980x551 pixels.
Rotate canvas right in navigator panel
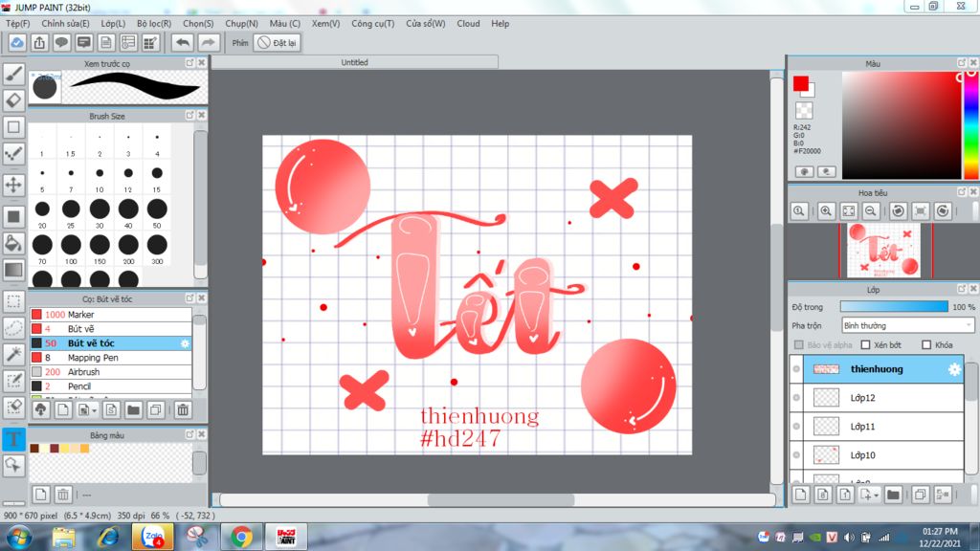[943, 211]
